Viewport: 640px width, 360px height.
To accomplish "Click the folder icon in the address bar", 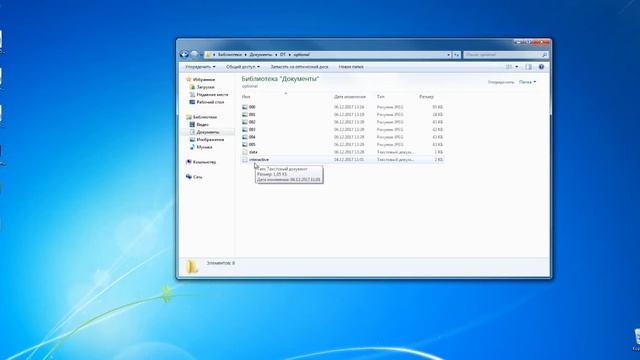I will point(208,55).
